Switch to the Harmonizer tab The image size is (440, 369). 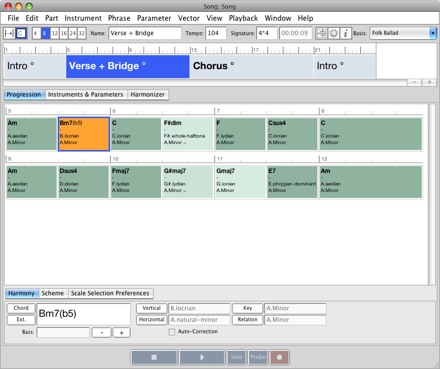click(148, 95)
